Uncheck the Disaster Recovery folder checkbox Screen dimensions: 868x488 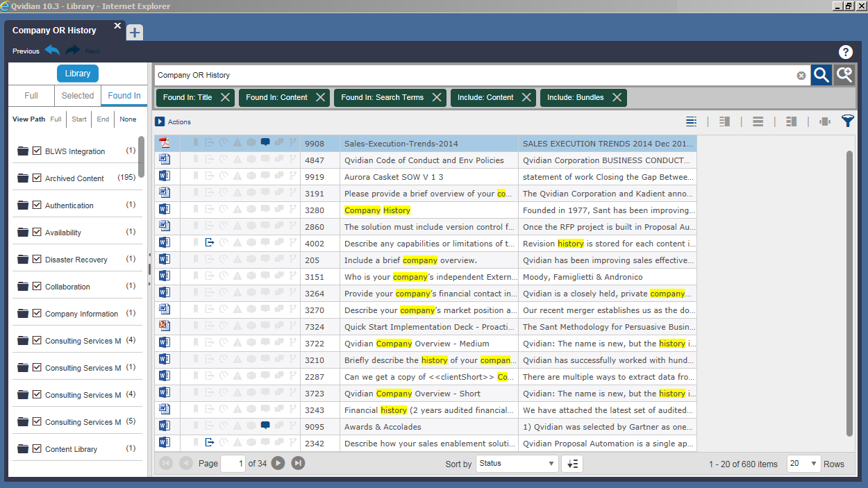coord(37,259)
